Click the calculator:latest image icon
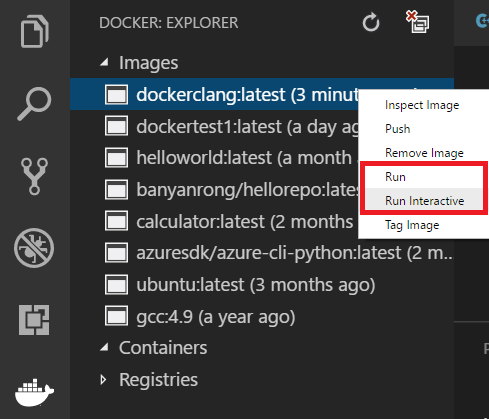 tap(116, 221)
